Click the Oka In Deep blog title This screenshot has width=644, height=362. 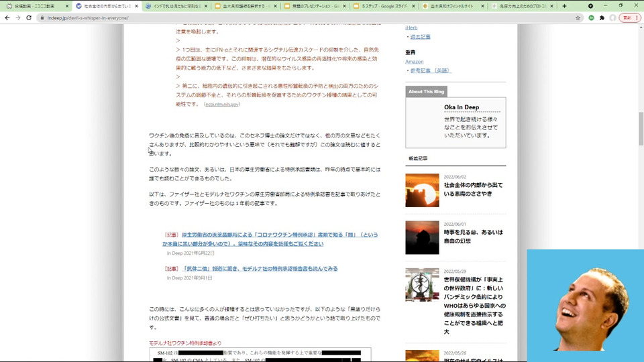(462, 107)
